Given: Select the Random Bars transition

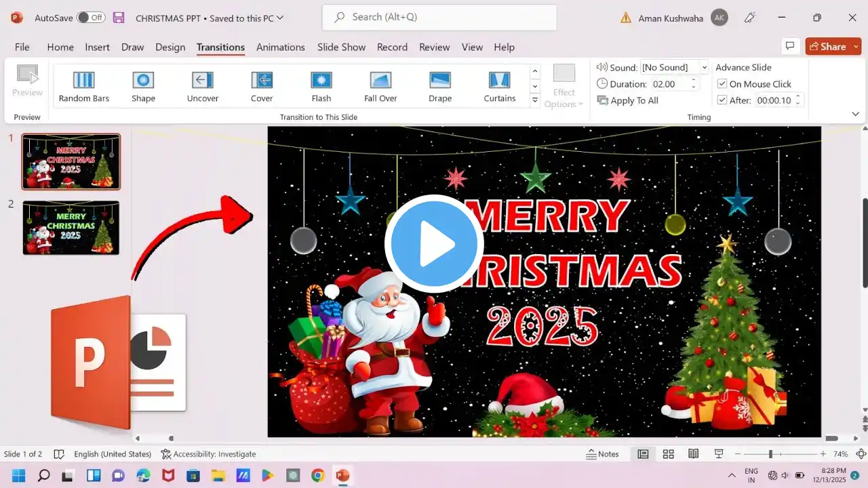Looking at the screenshot, I should pyautogui.click(x=83, y=87).
